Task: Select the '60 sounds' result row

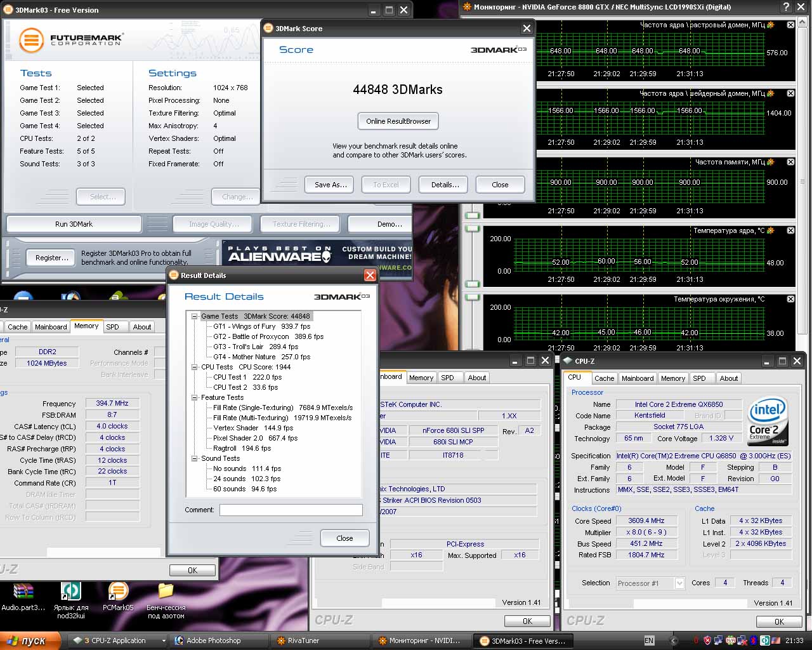Action: pos(245,489)
